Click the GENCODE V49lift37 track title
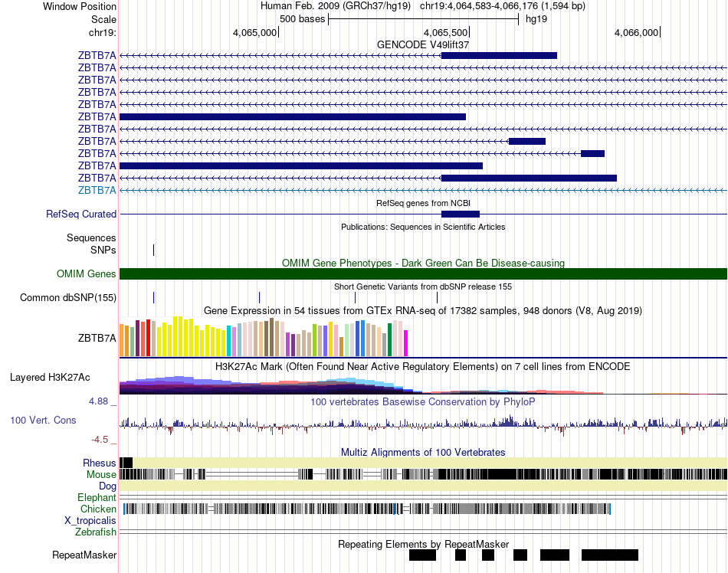Viewport: 728px width, 573px height. click(423, 44)
